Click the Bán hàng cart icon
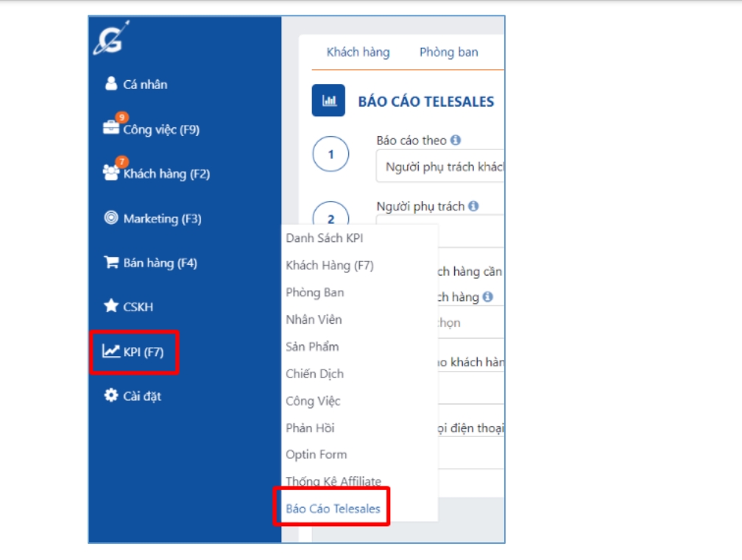742x560 pixels. (x=111, y=263)
